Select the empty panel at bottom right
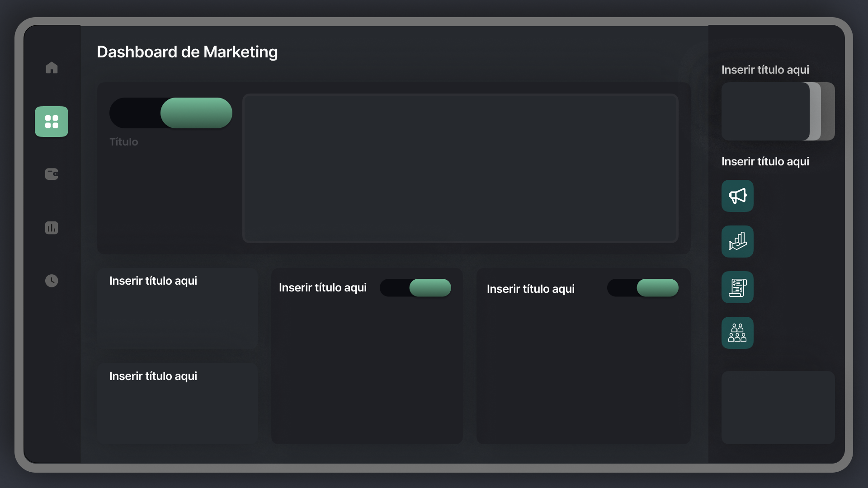The image size is (868, 488). (778, 408)
